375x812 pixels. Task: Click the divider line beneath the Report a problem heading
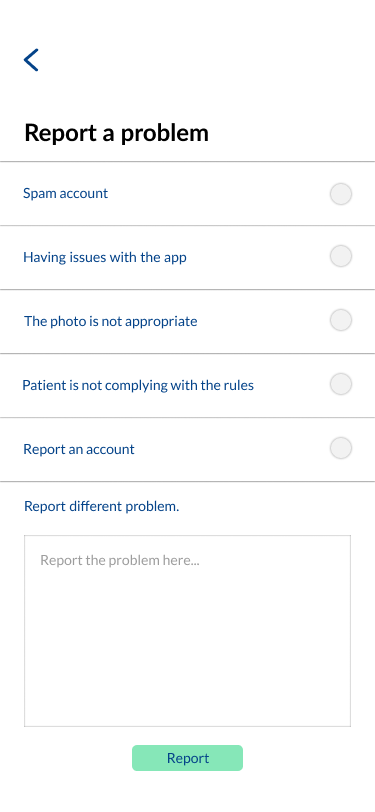(188, 162)
